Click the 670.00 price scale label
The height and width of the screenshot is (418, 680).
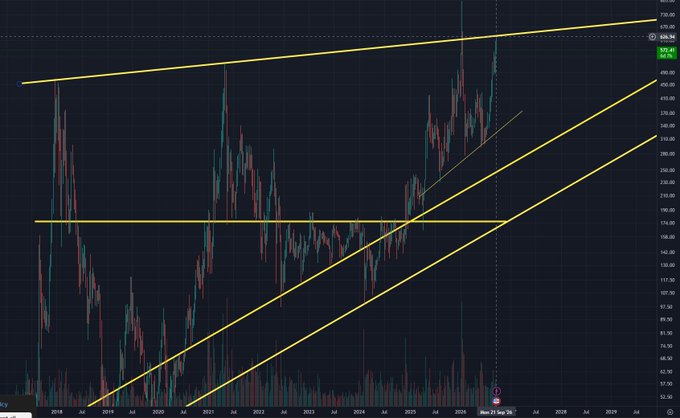[667, 27]
